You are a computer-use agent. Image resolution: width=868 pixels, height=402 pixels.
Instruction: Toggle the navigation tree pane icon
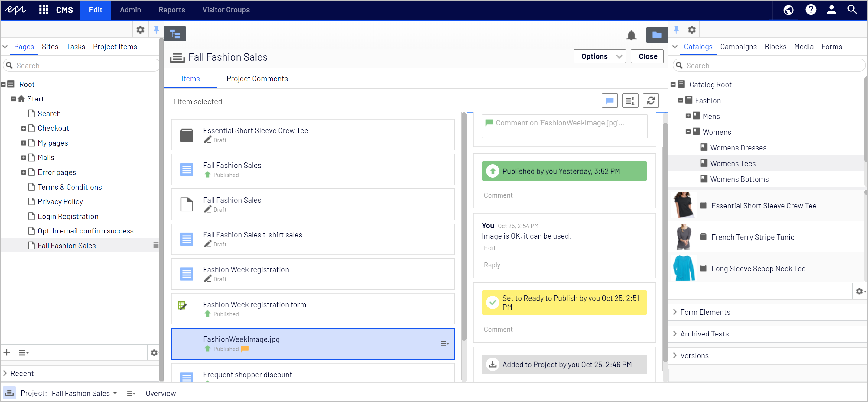(175, 34)
